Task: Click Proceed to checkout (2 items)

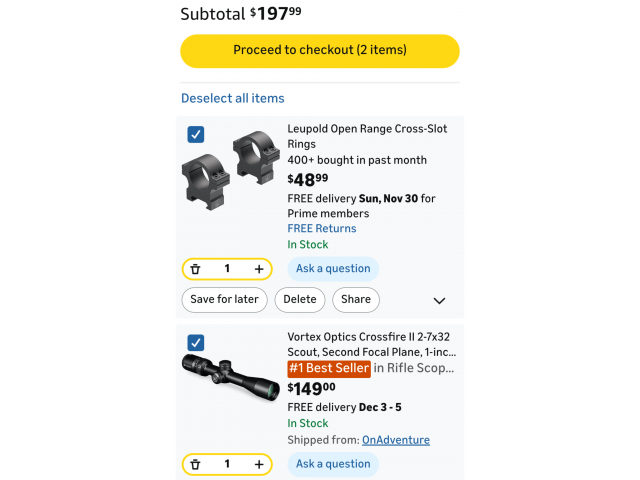Action: coord(320,50)
